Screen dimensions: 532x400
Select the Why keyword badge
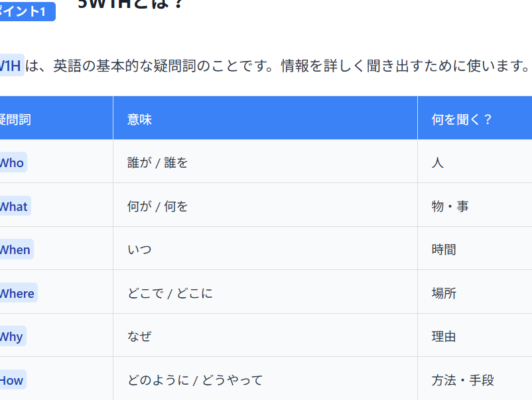(12, 337)
